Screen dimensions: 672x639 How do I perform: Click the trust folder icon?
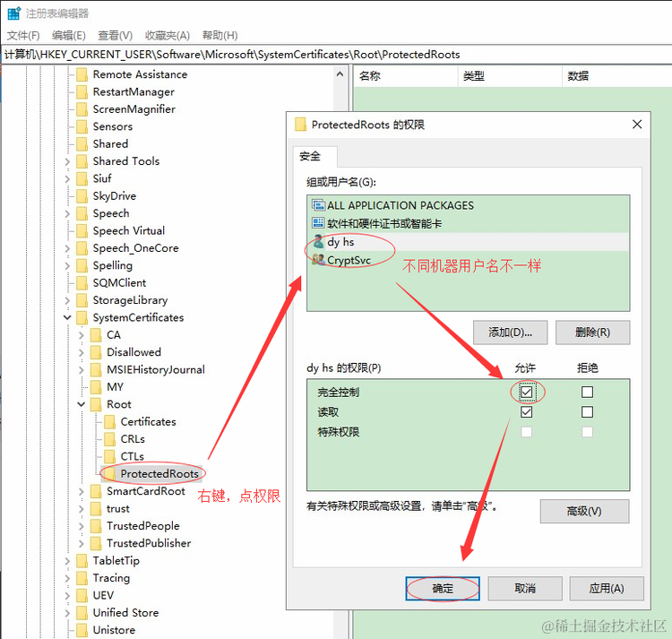click(96, 508)
